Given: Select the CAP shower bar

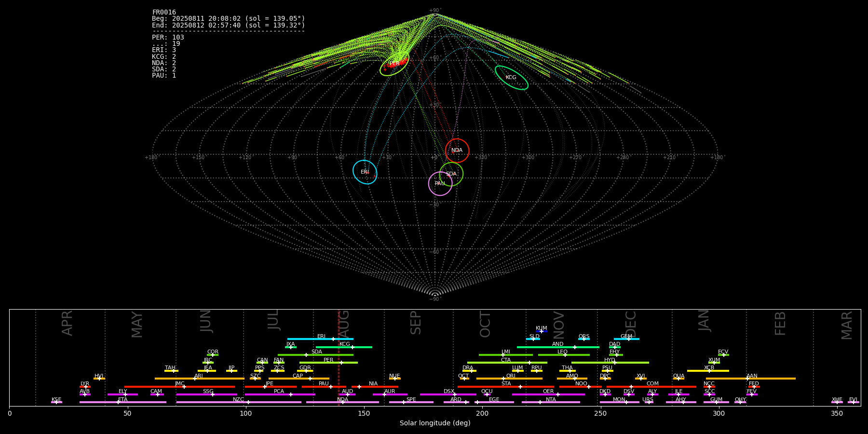Looking at the screenshot, I should [299, 379].
